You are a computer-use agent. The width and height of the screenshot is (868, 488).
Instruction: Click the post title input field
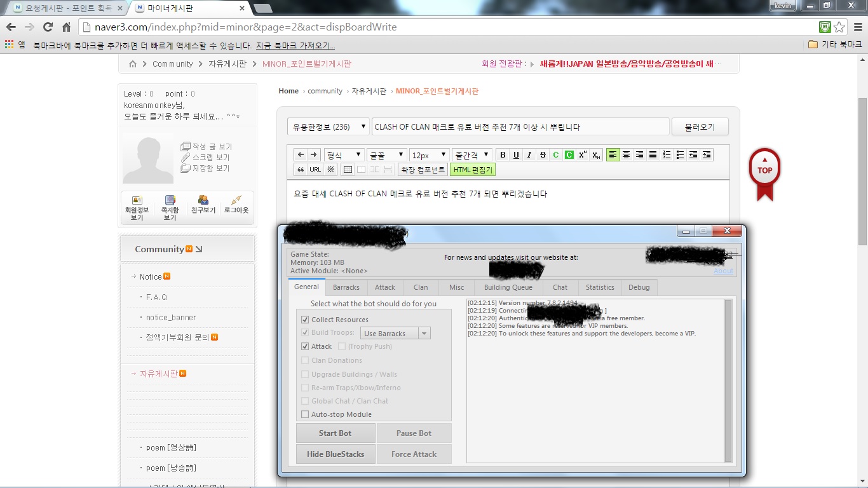(x=520, y=126)
